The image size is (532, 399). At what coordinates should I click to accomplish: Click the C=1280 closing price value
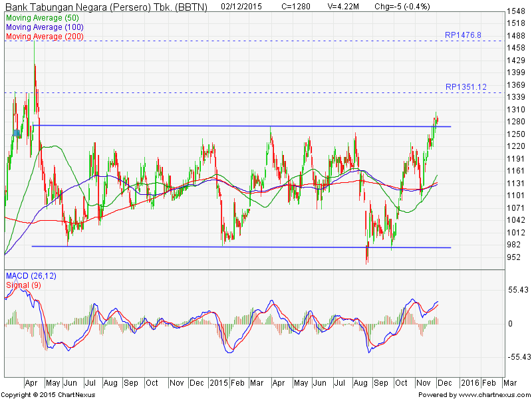pyautogui.click(x=296, y=7)
